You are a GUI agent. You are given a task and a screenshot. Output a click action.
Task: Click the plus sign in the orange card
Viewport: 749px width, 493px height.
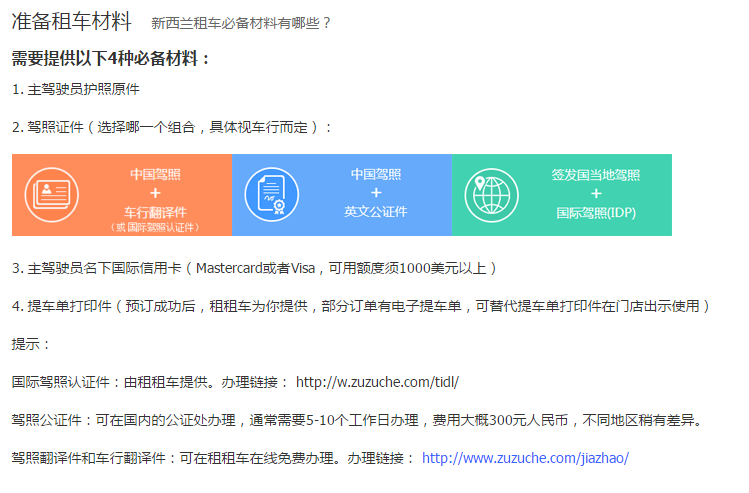tap(155, 193)
